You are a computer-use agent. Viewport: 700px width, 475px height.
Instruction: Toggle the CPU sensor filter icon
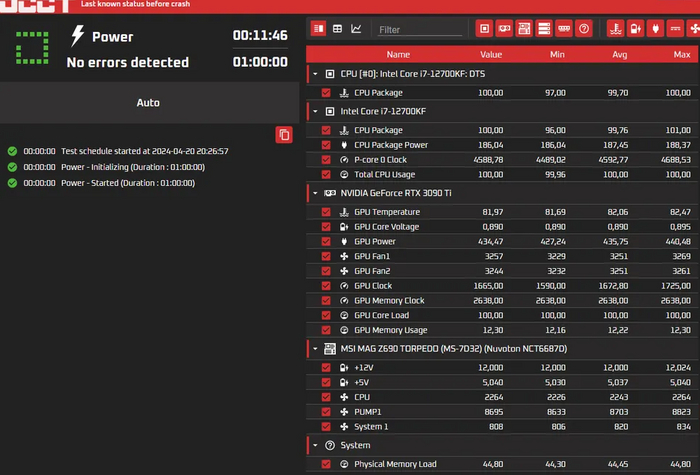pyautogui.click(x=484, y=29)
